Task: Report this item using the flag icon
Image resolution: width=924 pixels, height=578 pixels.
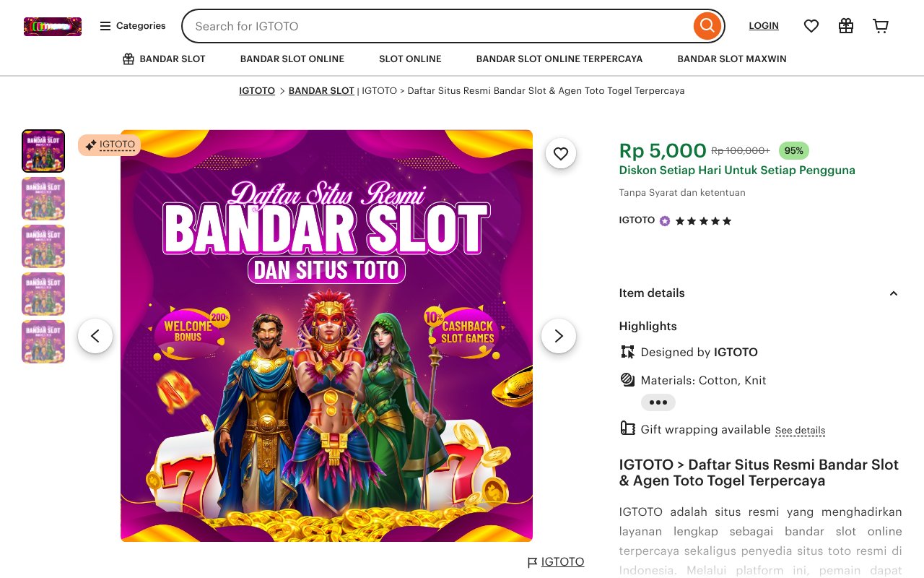Action: (x=533, y=561)
